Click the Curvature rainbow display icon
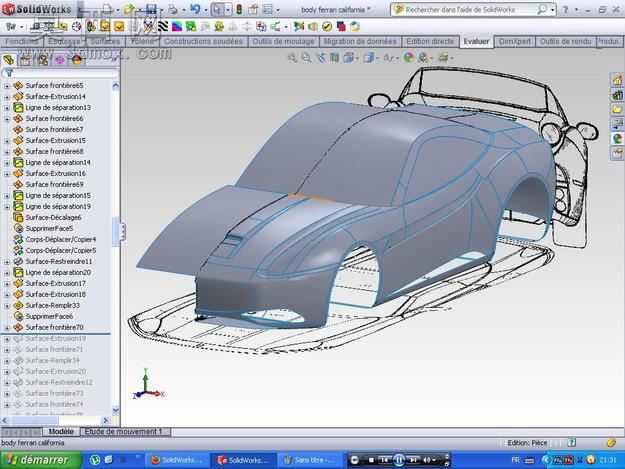Viewport: 625px width, 469px height. pyautogui.click(x=177, y=27)
